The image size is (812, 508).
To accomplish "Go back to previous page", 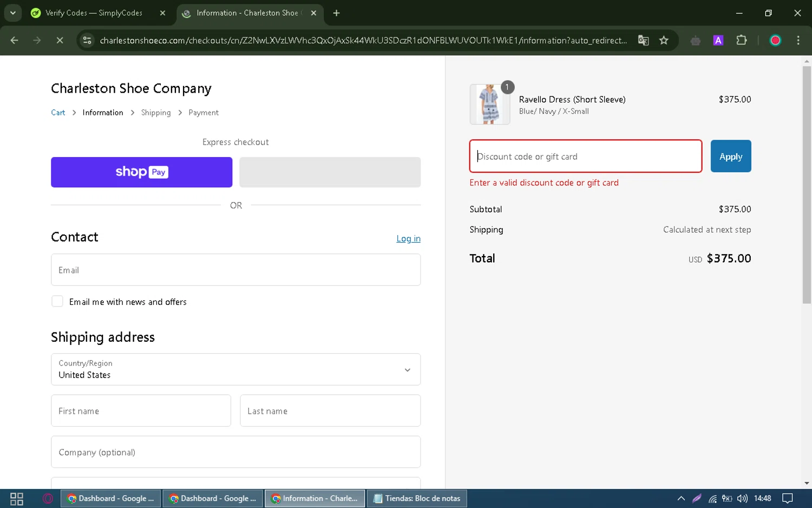I will pyautogui.click(x=15, y=40).
